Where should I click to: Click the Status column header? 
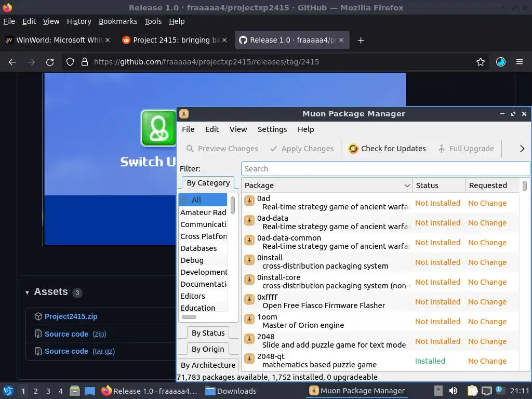[x=439, y=185]
